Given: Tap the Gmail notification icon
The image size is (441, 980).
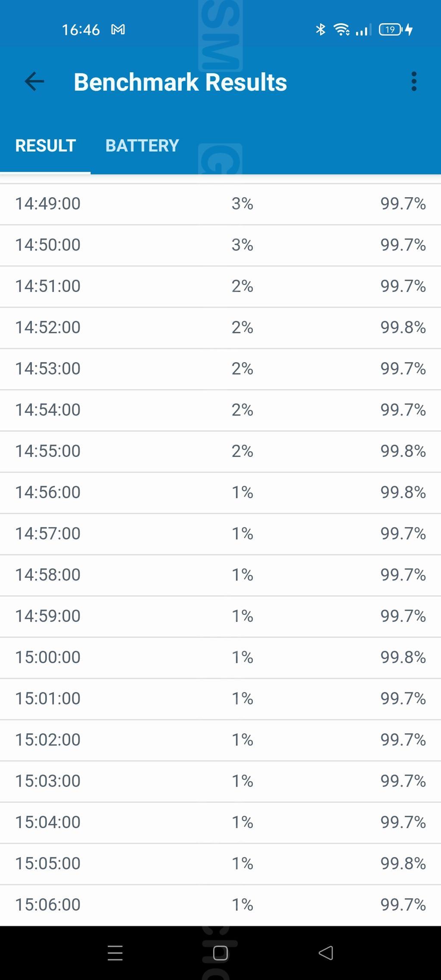Looking at the screenshot, I should coord(118,30).
